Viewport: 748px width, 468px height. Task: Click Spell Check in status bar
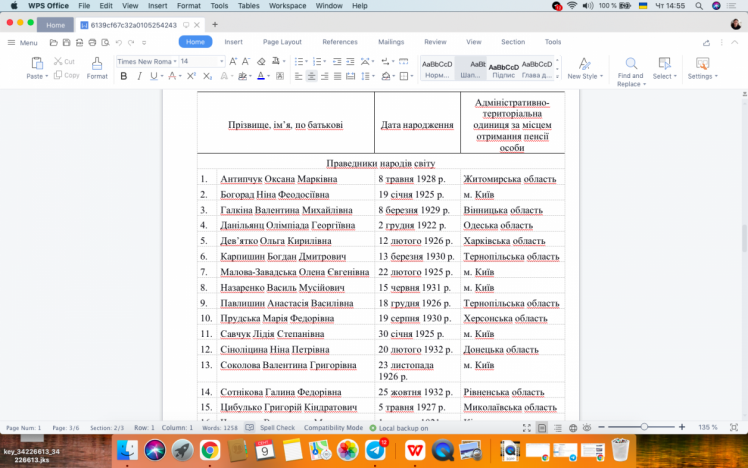(277, 428)
